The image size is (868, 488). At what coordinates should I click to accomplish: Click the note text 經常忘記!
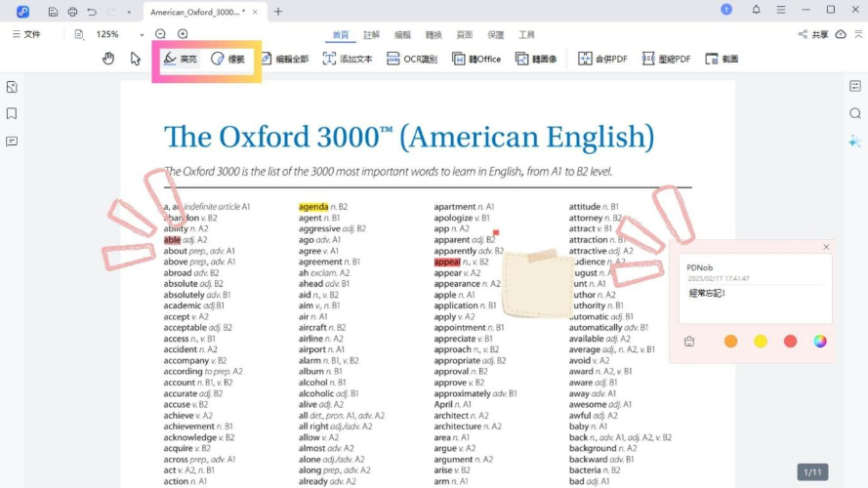[707, 293]
